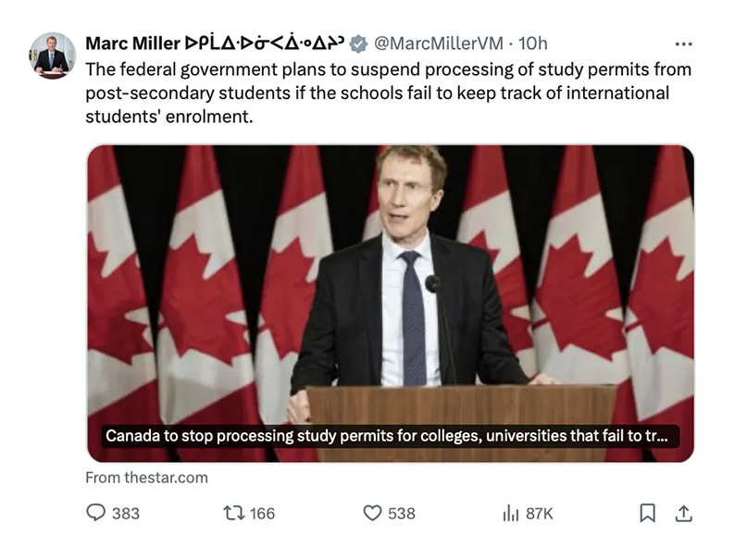The image size is (735, 560).
Task: Open the three-dot more options menu
Action: 683,44
